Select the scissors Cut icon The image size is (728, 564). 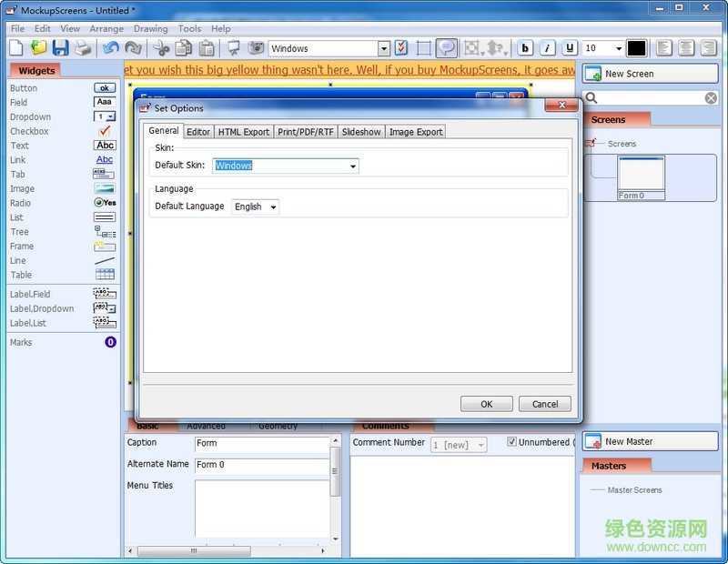click(x=161, y=48)
